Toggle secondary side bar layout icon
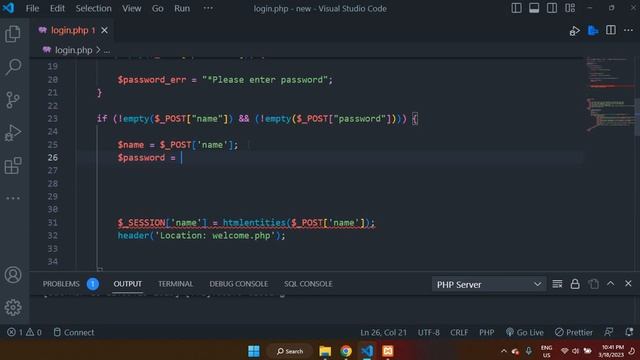The height and width of the screenshot is (360, 640). tap(552, 8)
